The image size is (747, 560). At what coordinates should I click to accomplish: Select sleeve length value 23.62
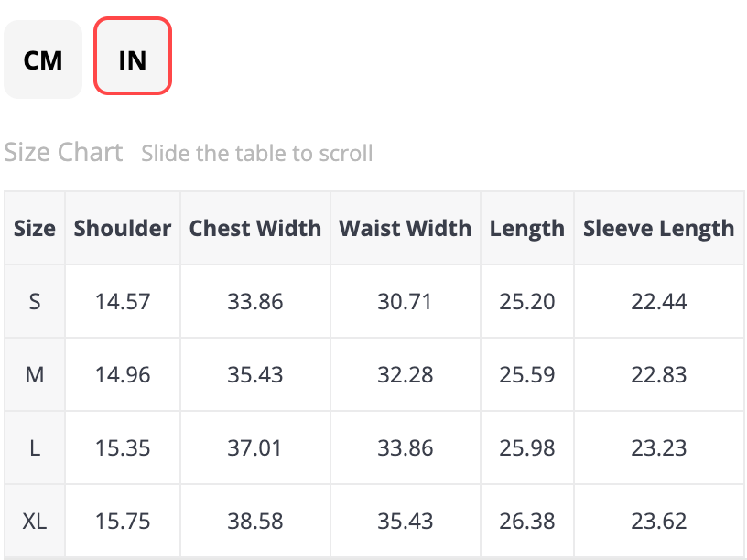(658, 521)
